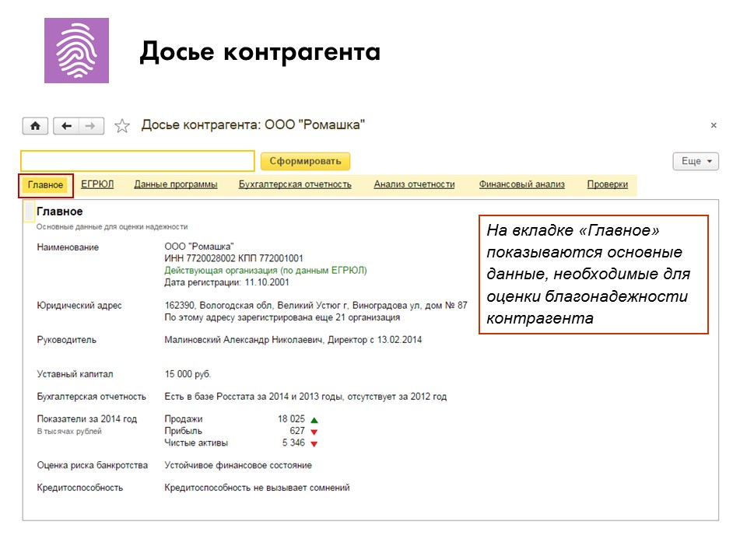Click the Уставный капитал label
The image size is (747, 560).
[75, 374]
